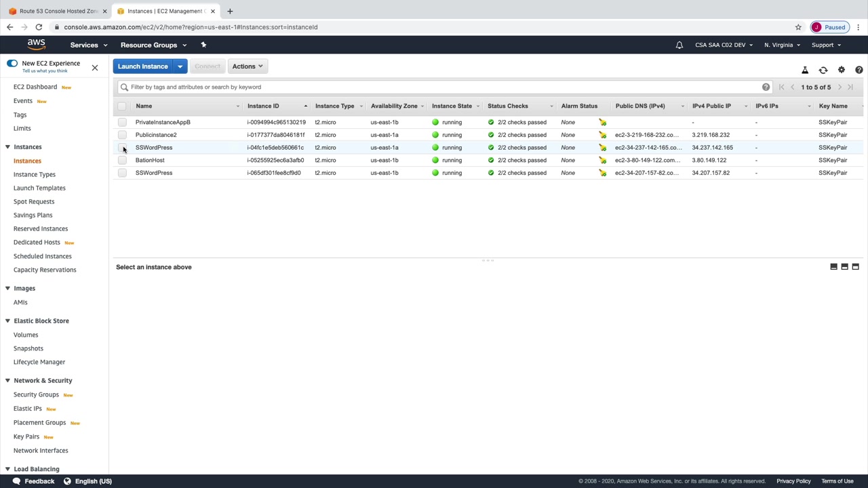Open Volumes in the sidebar
The width and height of the screenshot is (868, 488).
coord(26,335)
